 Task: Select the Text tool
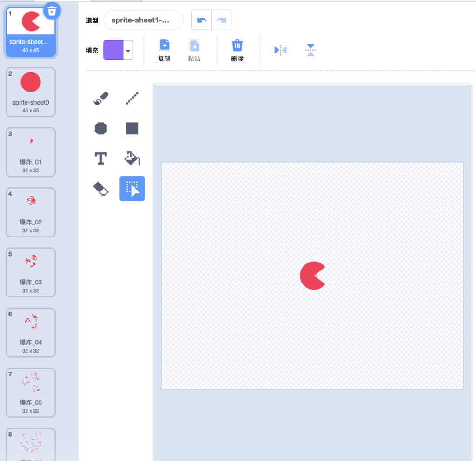pos(101,158)
